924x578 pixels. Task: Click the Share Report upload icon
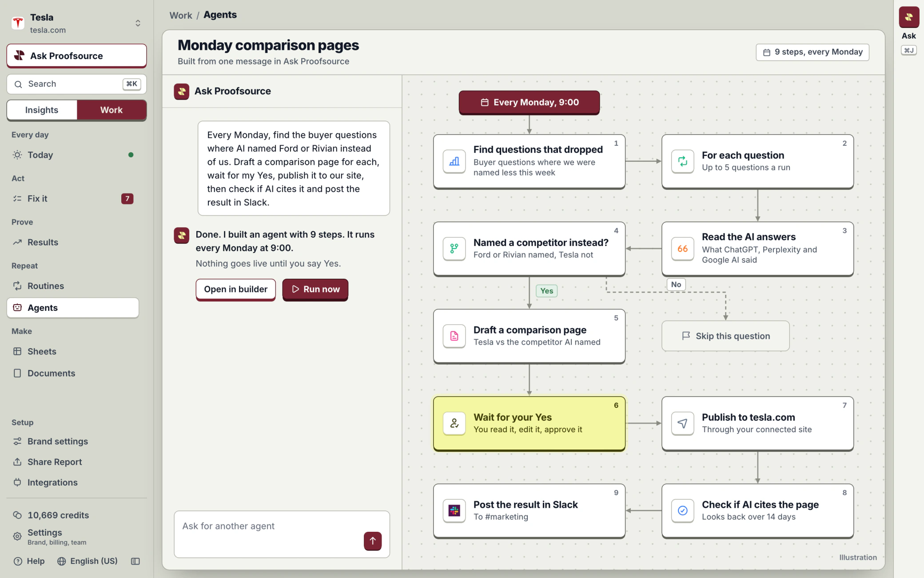(x=17, y=462)
